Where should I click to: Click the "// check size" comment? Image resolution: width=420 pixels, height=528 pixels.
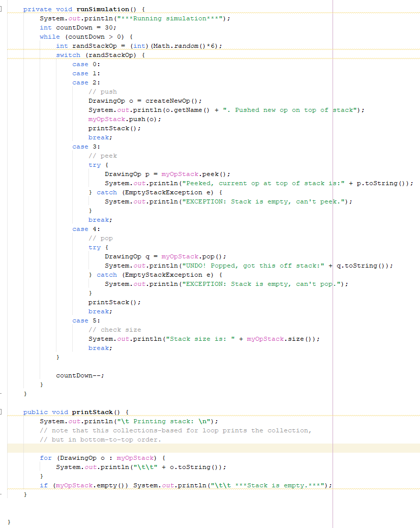(x=115, y=330)
